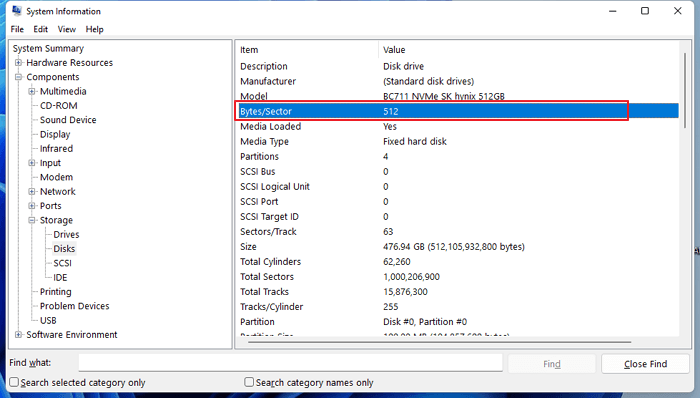
Task: Select the Partitions row
Action: click(x=457, y=157)
